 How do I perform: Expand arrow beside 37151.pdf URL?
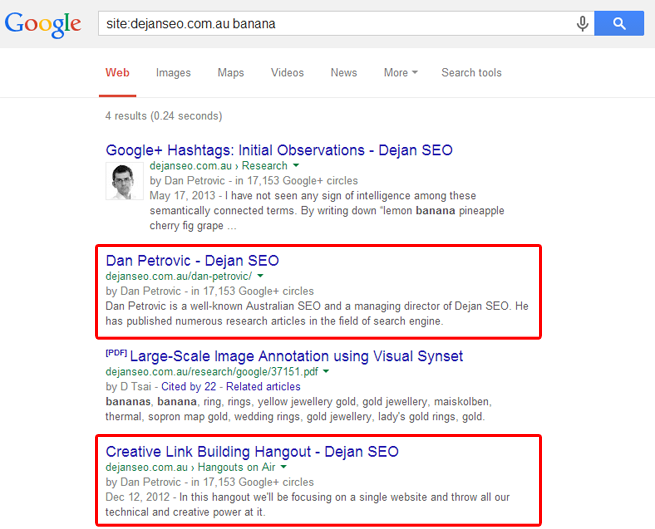[326, 371]
